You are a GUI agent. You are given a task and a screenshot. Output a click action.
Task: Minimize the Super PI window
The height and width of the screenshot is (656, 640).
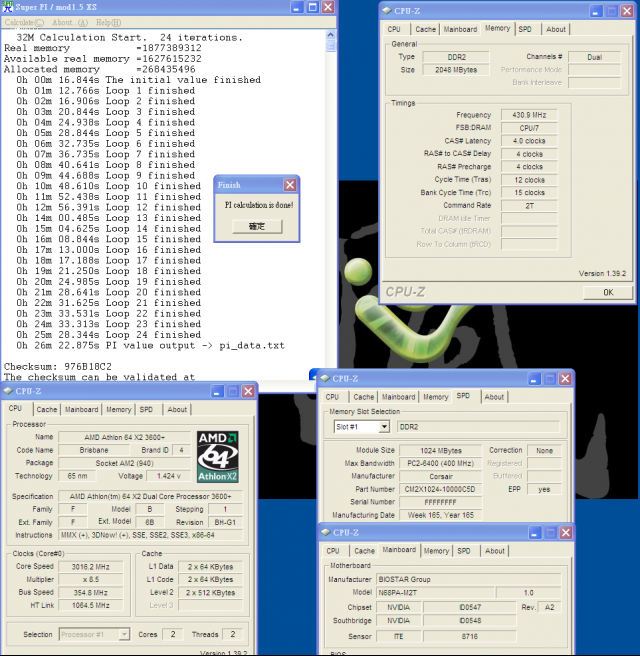(x=297, y=7)
